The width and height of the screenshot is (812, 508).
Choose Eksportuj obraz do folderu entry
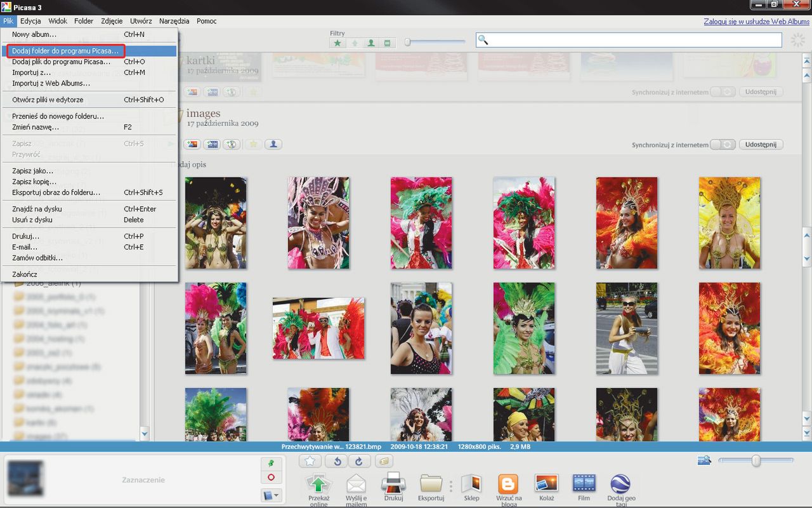(x=89, y=192)
